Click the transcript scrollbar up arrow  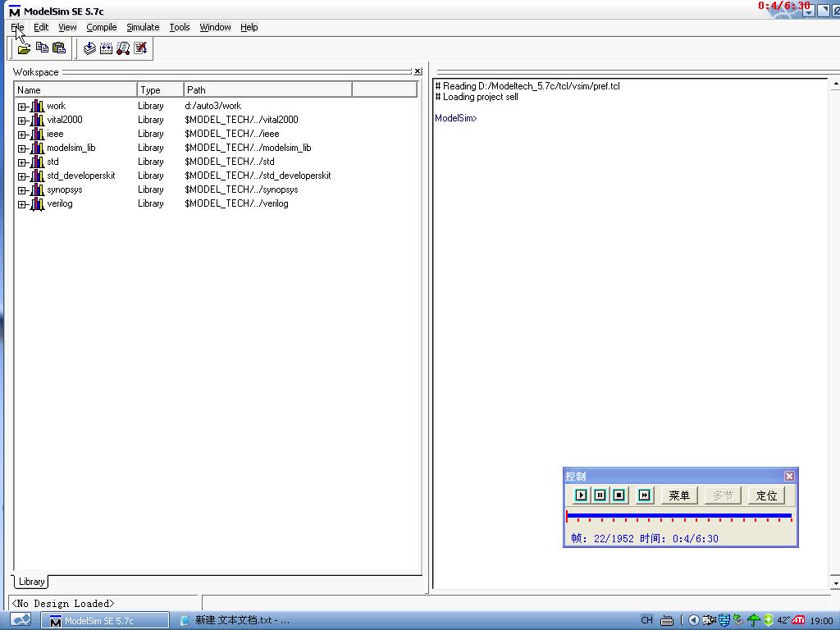coord(835,84)
